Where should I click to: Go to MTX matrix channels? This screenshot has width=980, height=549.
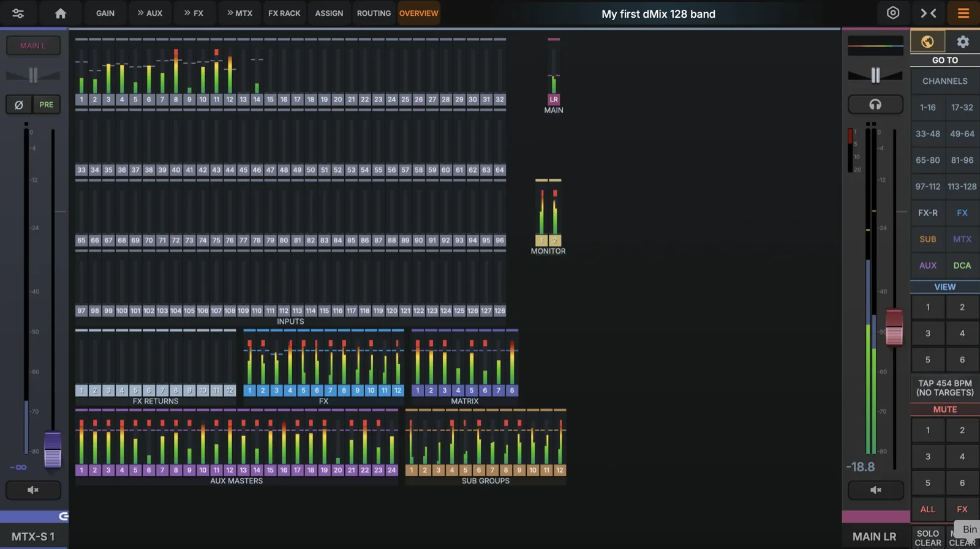click(962, 239)
